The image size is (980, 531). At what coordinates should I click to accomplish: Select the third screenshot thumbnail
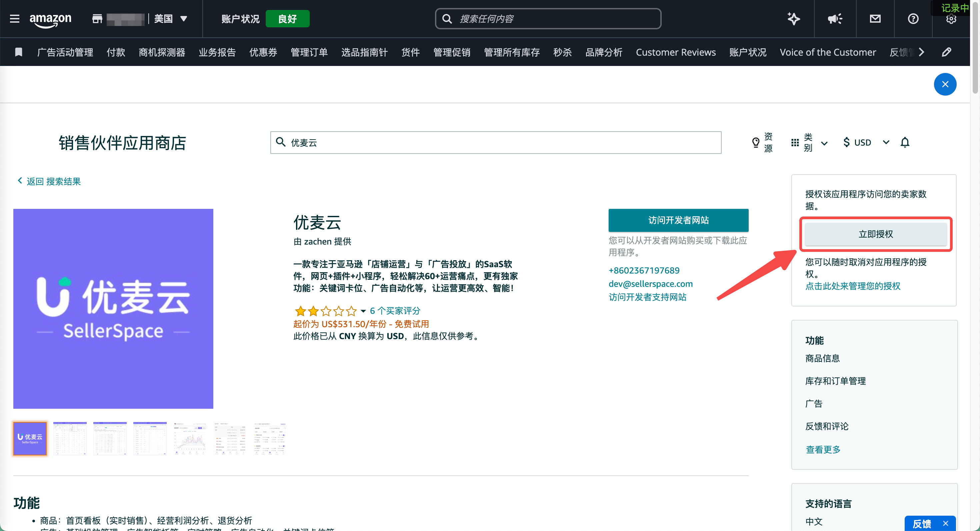[110, 438]
